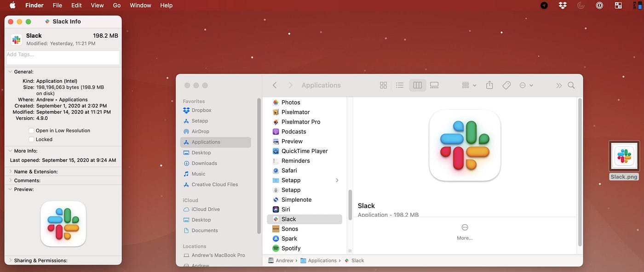Click the More… button in preview pane
The image size is (644, 272).
(x=465, y=232)
